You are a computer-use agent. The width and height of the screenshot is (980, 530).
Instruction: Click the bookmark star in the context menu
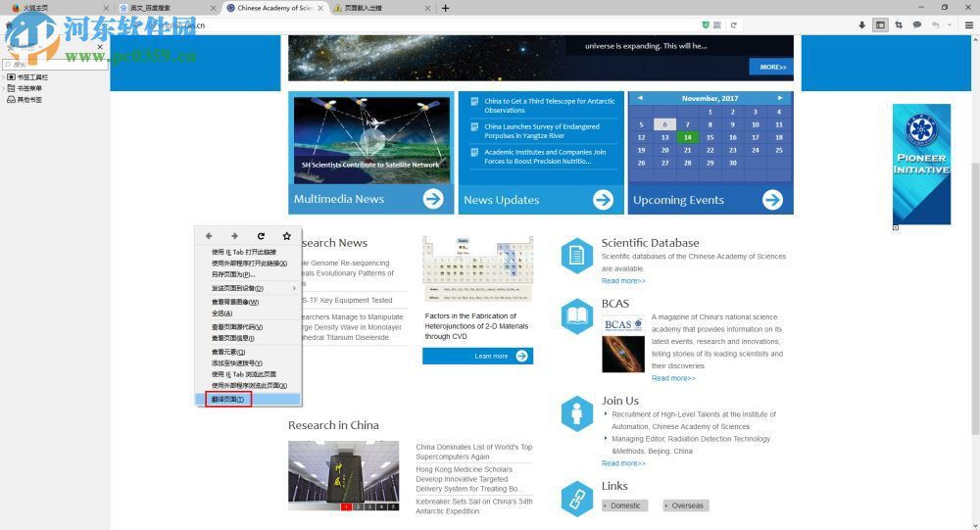click(286, 236)
